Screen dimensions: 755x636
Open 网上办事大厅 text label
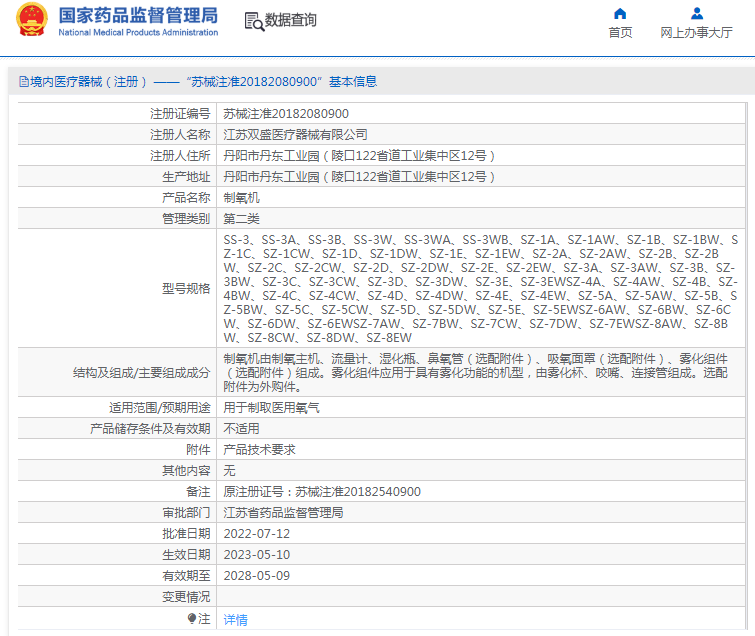[696, 32]
